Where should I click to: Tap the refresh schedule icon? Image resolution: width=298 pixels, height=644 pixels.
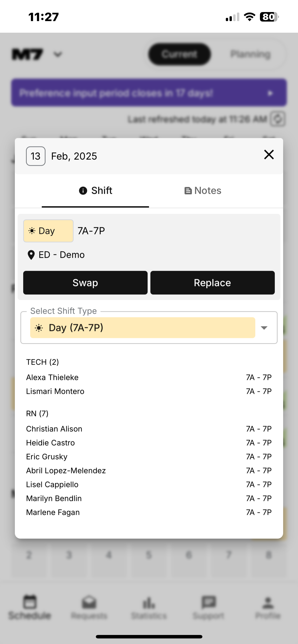tap(278, 119)
